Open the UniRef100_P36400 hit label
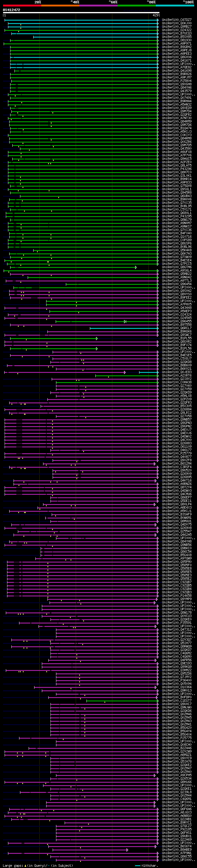This screenshot has height=868, width=197. click(177, 680)
